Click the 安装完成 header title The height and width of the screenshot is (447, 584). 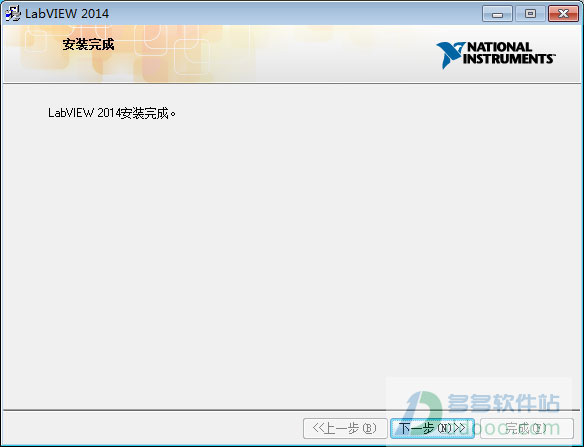click(88, 44)
